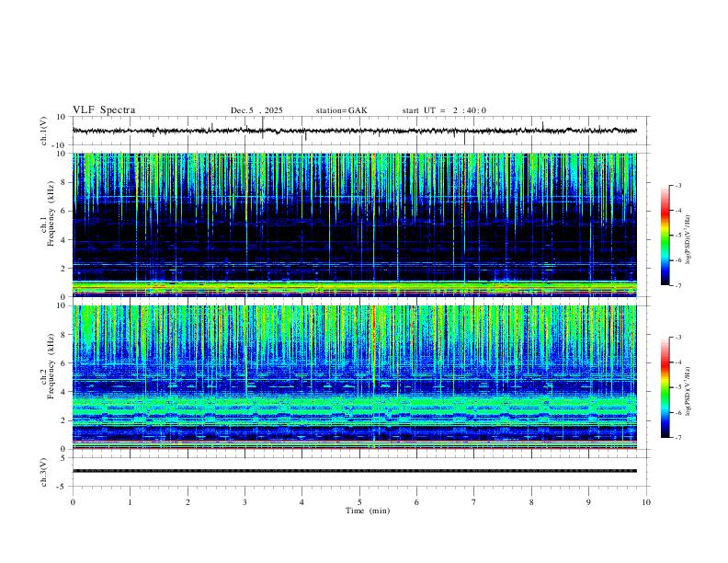This screenshot has height=563, width=728.
Task: Click the time axis tick label '5'
Action: [x=359, y=502]
